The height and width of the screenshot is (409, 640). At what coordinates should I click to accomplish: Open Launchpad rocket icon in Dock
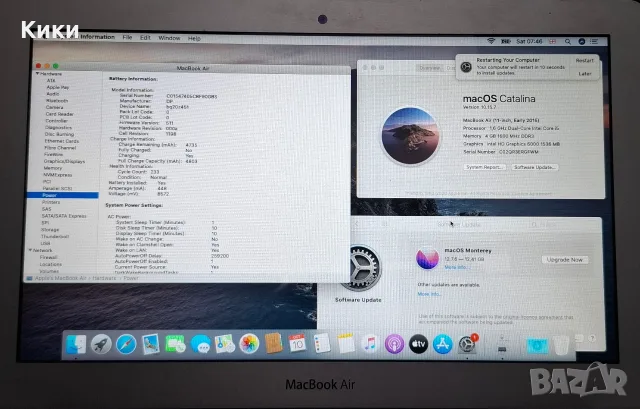(x=101, y=344)
